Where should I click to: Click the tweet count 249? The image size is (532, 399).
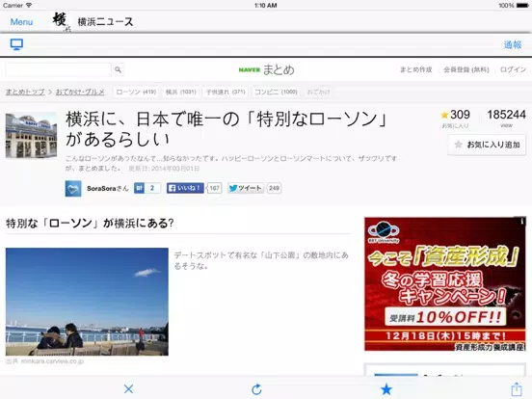click(274, 188)
